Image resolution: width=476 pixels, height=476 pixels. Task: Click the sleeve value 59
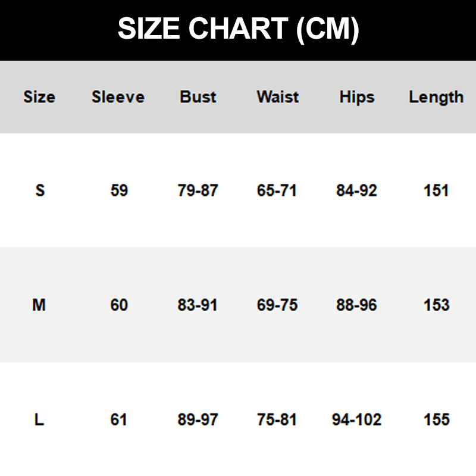click(119, 190)
